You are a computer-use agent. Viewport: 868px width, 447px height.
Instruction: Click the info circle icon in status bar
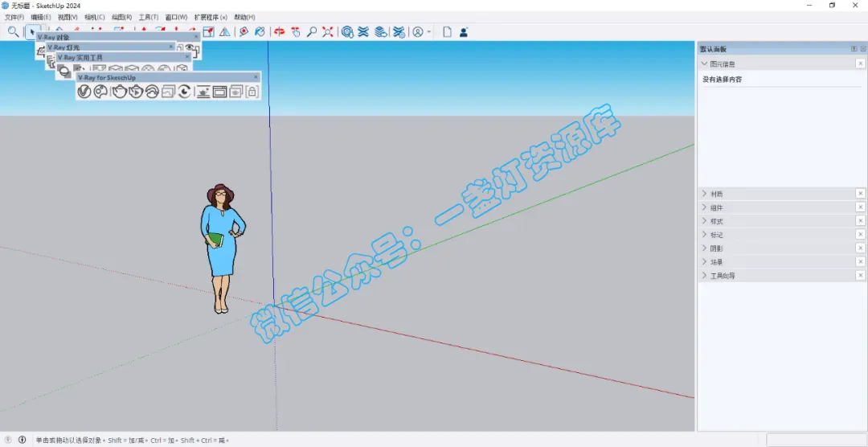(23, 440)
